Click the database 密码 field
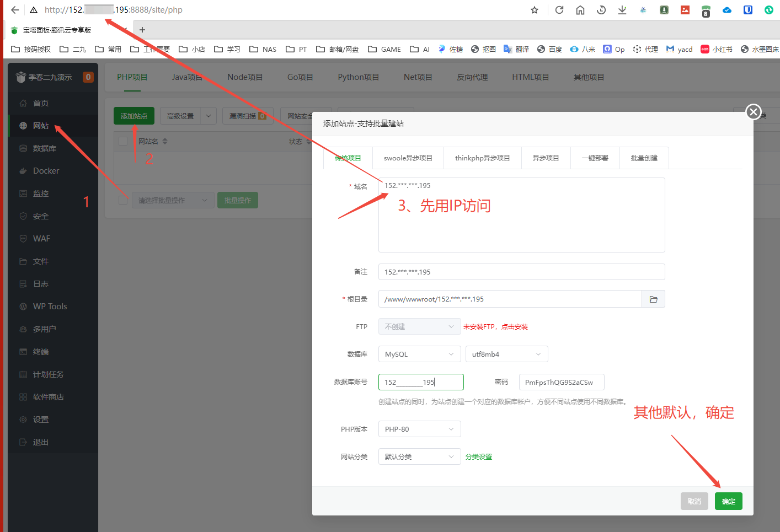780x532 pixels. pos(562,382)
